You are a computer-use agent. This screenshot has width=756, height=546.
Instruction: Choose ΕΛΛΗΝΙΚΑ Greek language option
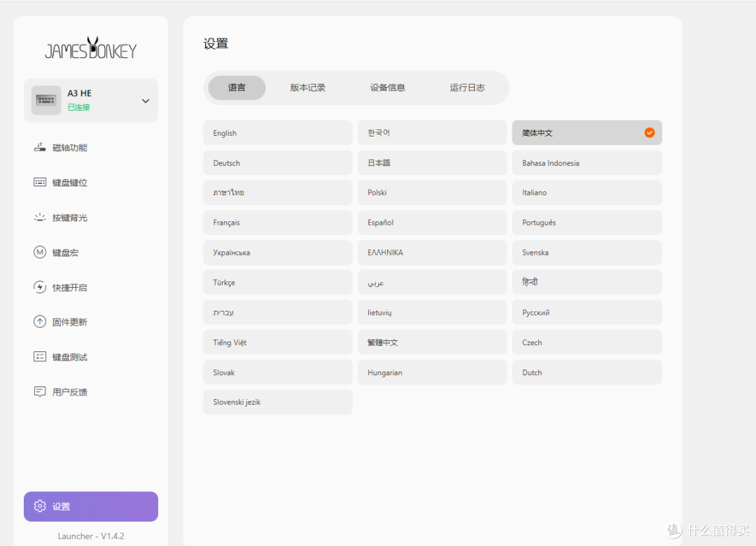click(433, 252)
